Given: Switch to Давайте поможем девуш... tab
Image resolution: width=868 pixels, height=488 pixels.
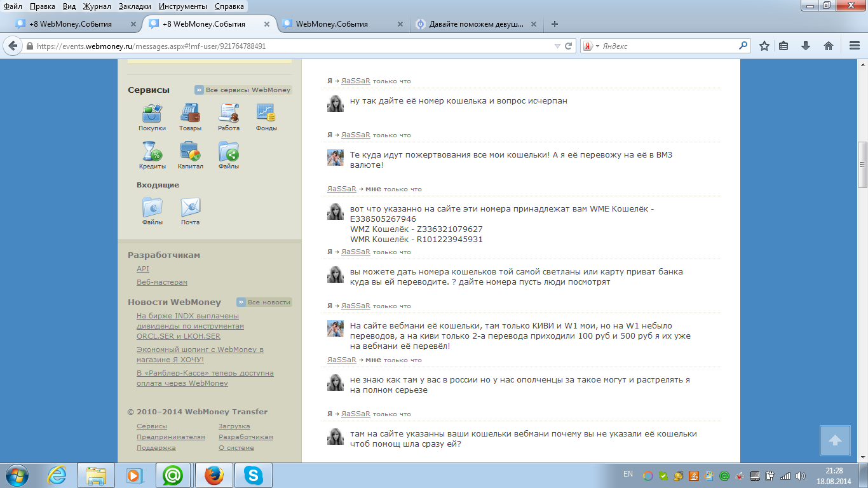Looking at the screenshot, I should click(x=477, y=24).
